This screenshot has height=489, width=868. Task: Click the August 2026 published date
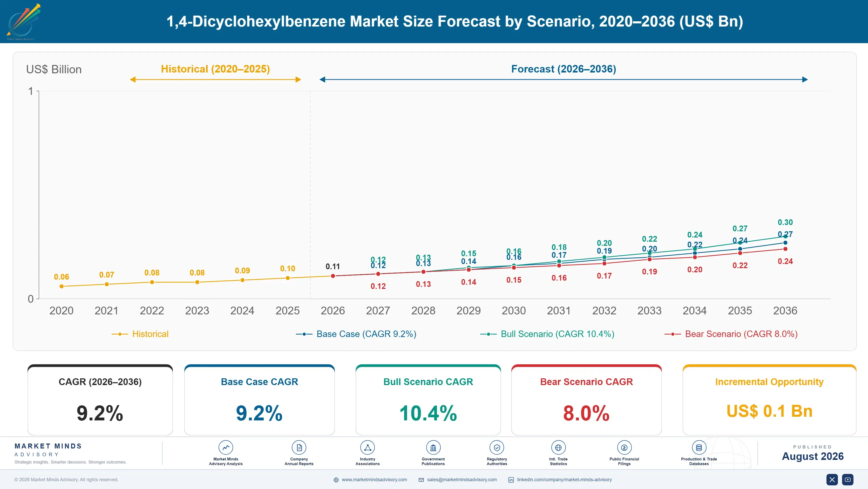(x=812, y=456)
